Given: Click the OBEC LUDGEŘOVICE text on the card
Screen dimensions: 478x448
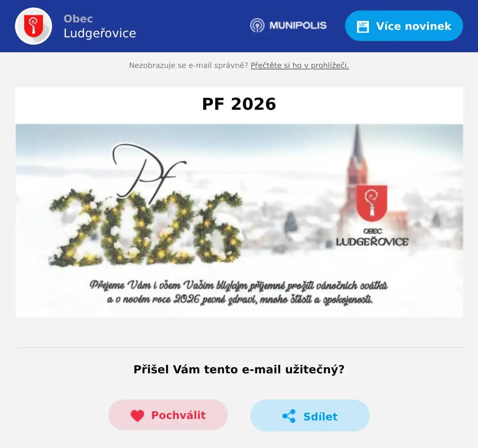Looking at the screenshot, I should coord(372,238).
